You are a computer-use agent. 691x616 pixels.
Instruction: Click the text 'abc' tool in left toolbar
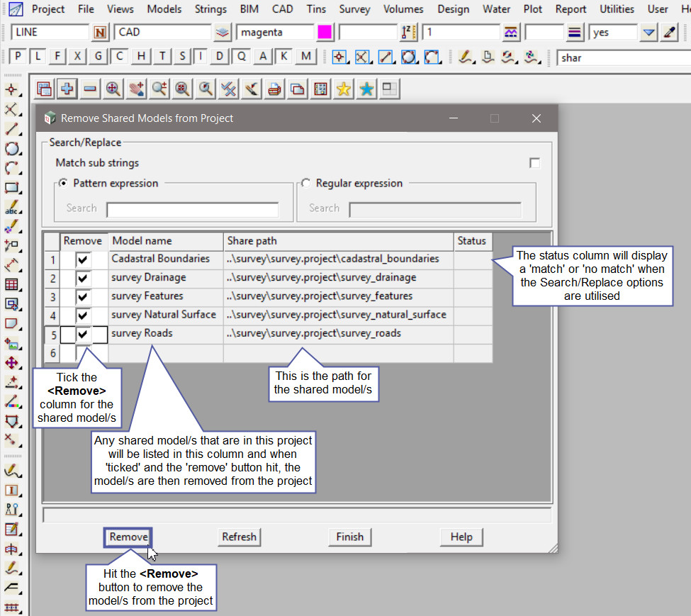click(11, 208)
